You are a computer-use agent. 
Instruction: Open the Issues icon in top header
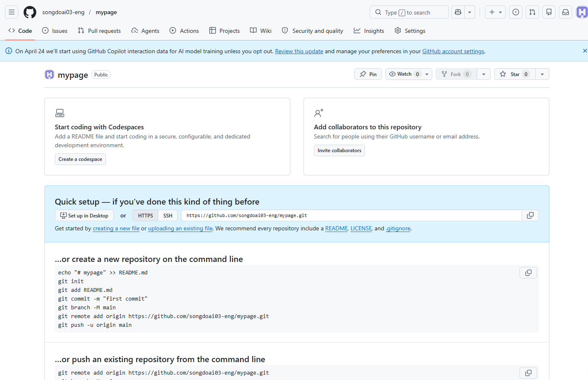pos(516,12)
